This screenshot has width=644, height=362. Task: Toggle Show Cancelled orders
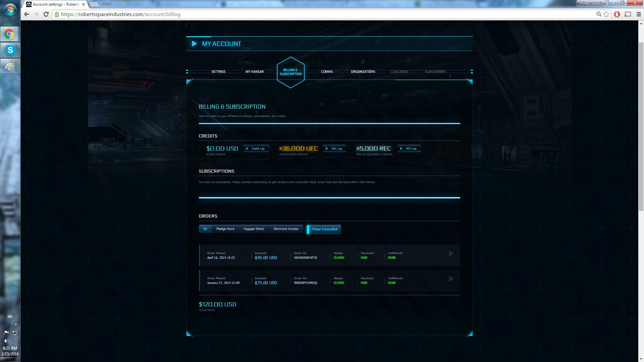tap(324, 229)
